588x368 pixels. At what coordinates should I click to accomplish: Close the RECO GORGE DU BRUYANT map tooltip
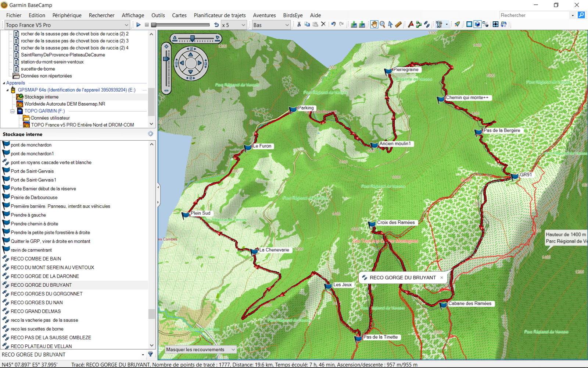442,277
